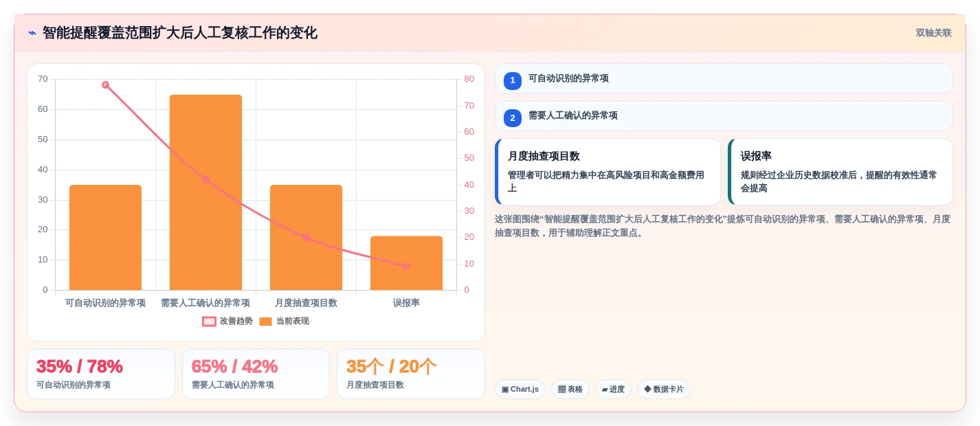The width and height of the screenshot is (980, 426).
Task: Click the chart icon in Chart.js tag
Action: [505, 390]
